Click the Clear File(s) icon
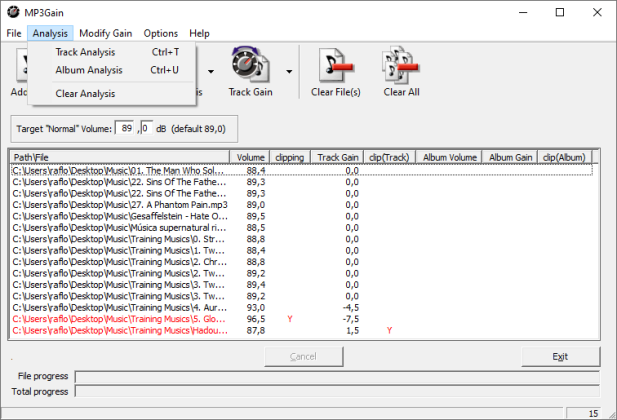This screenshot has height=420, width=617. [335, 68]
